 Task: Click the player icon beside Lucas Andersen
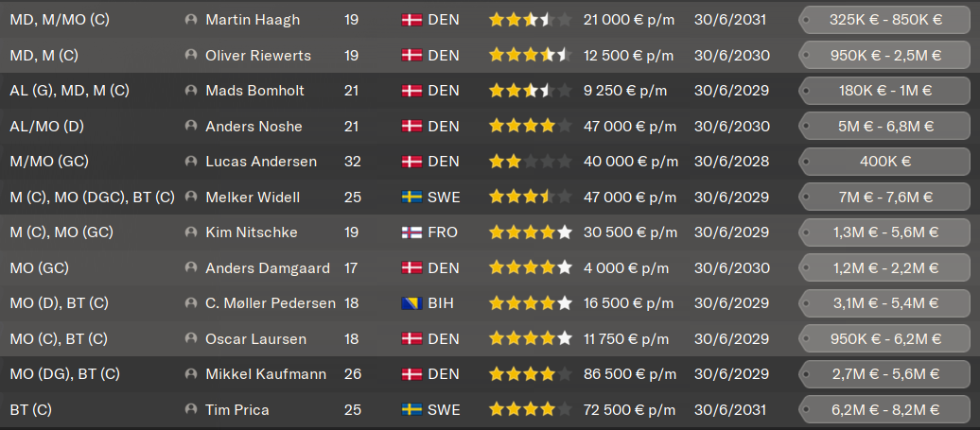click(x=192, y=162)
